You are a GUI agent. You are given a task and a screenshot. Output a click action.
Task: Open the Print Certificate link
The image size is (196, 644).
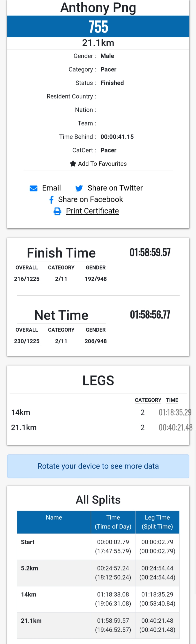(x=92, y=211)
